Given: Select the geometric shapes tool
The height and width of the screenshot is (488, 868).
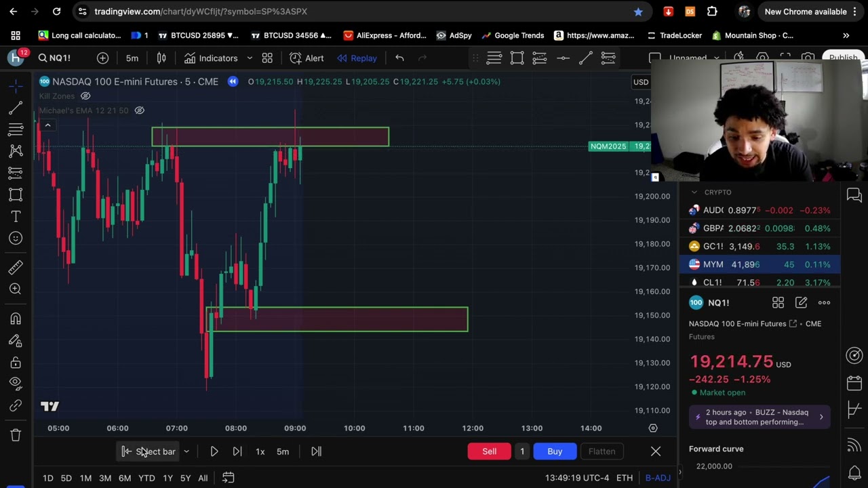Looking at the screenshot, I should [x=16, y=195].
